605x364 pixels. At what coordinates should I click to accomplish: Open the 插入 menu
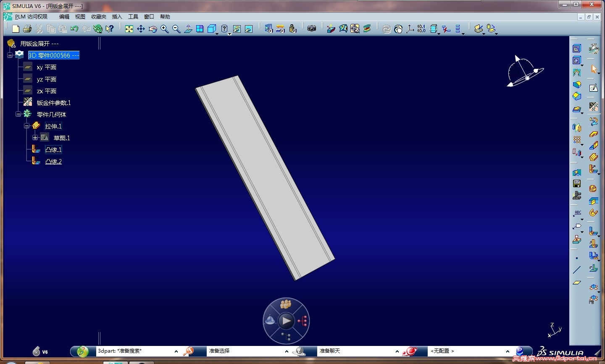(117, 17)
